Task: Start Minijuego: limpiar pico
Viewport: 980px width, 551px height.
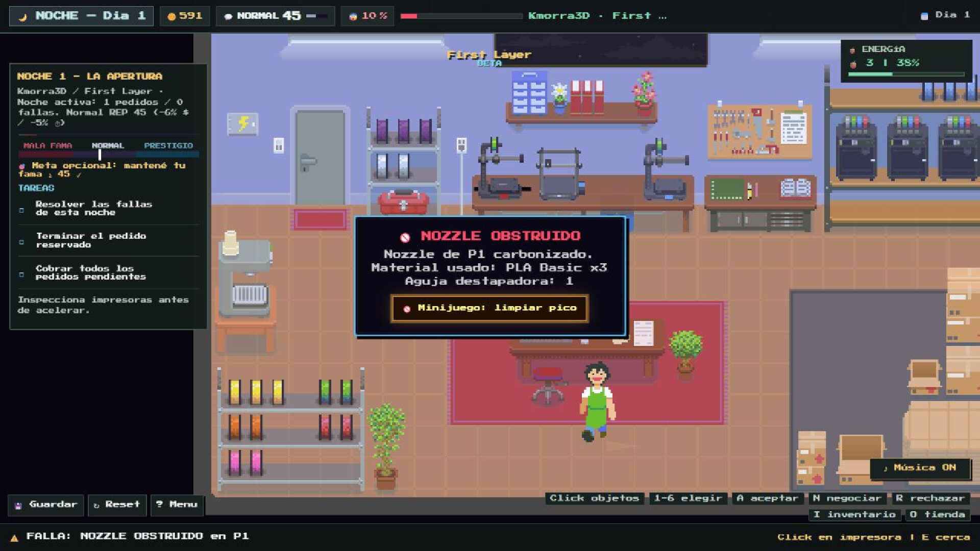Action: (x=490, y=308)
